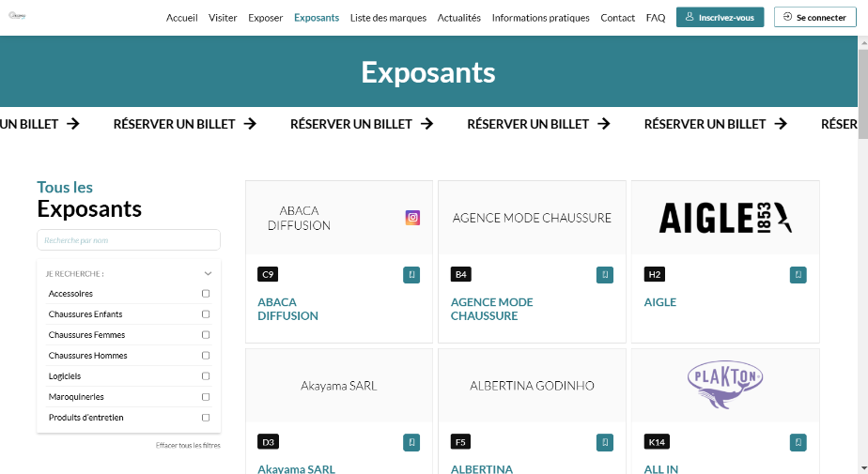Collapse the JE RECHERCHE filter section
Viewport: 868px width, 474px height.
coord(208,274)
